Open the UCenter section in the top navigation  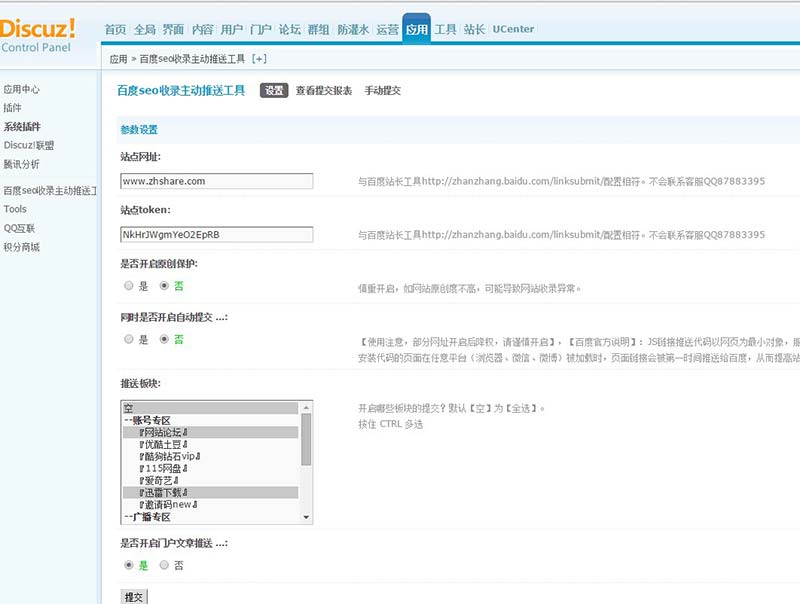[513, 30]
